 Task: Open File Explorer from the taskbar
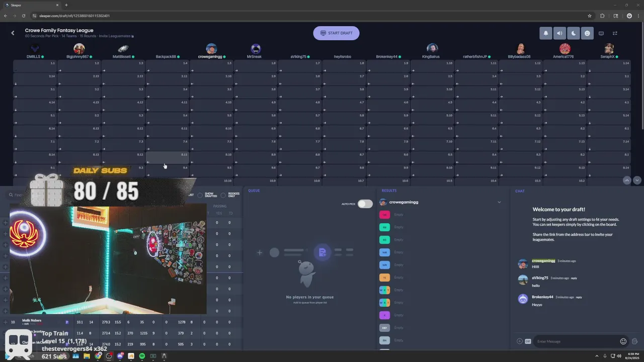click(87, 356)
